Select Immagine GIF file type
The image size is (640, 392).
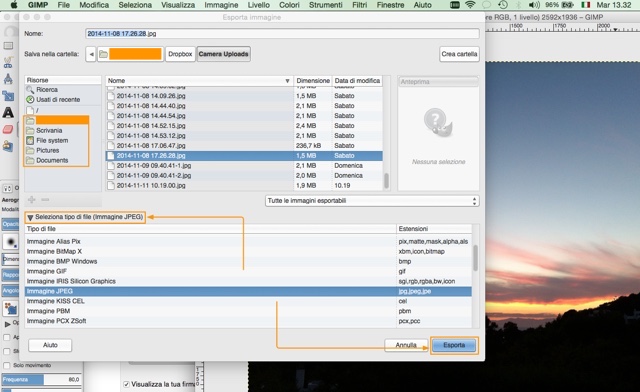click(x=248, y=272)
